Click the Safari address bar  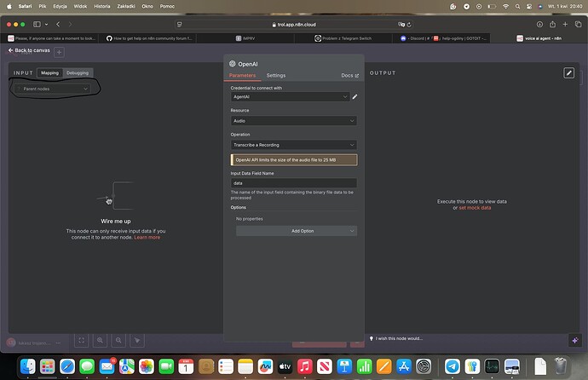(294, 25)
